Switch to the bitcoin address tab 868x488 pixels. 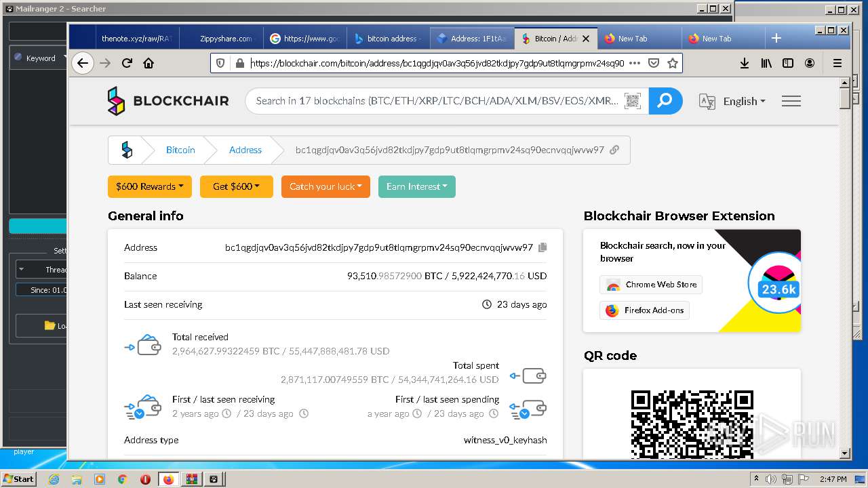tap(389, 39)
